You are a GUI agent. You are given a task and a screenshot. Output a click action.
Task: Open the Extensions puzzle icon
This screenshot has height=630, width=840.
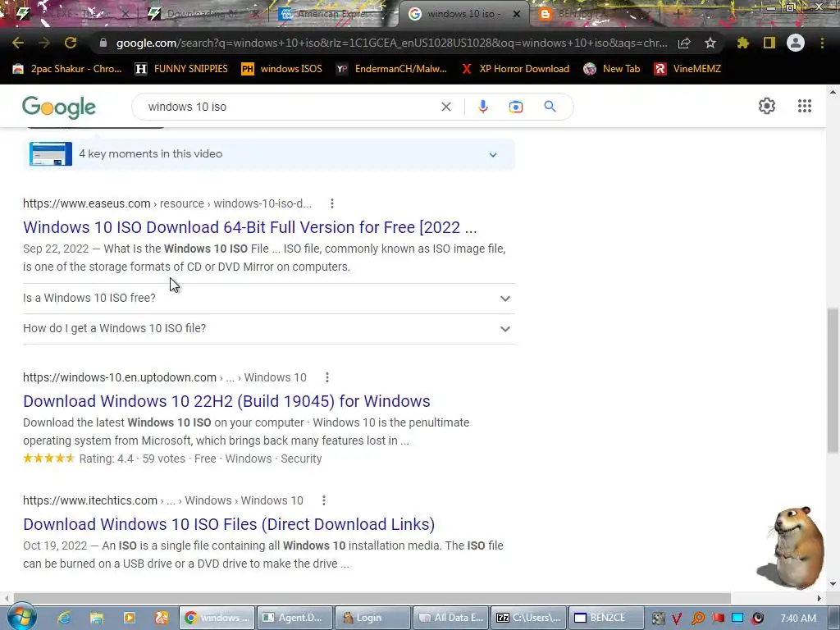point(742,43)
